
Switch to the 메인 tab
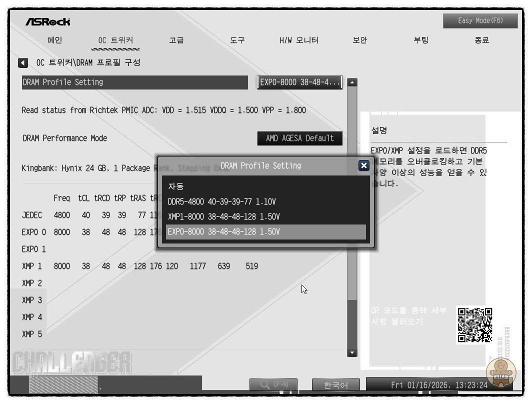pyautogui.click(x=55, y=40)
